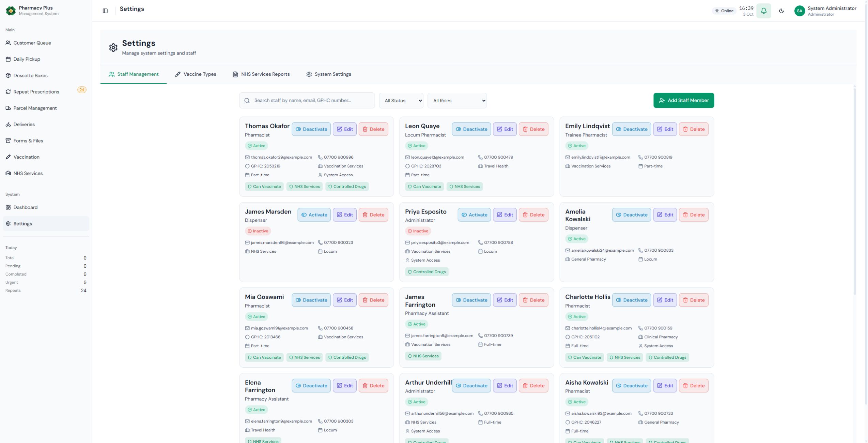
Task: Open NHS Services in sidebar
Action: [x=46, y=173]
